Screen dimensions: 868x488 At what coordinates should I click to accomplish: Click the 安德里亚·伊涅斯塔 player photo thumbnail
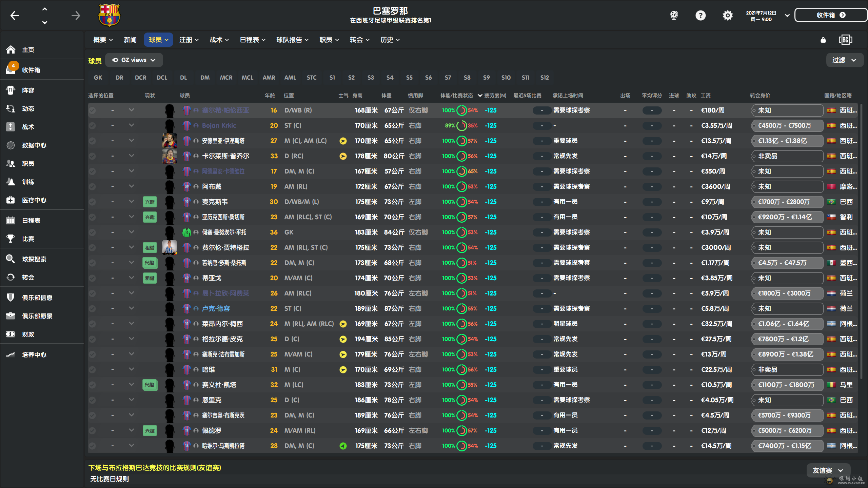tap(170, 141)
